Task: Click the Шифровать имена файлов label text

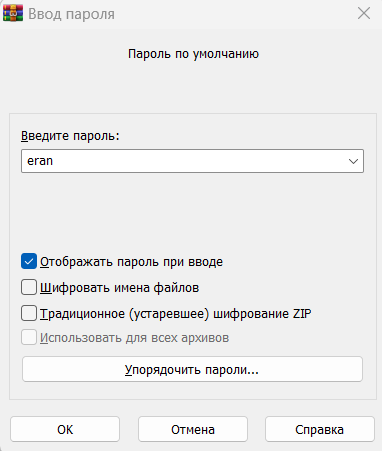Action: [119, 288]
